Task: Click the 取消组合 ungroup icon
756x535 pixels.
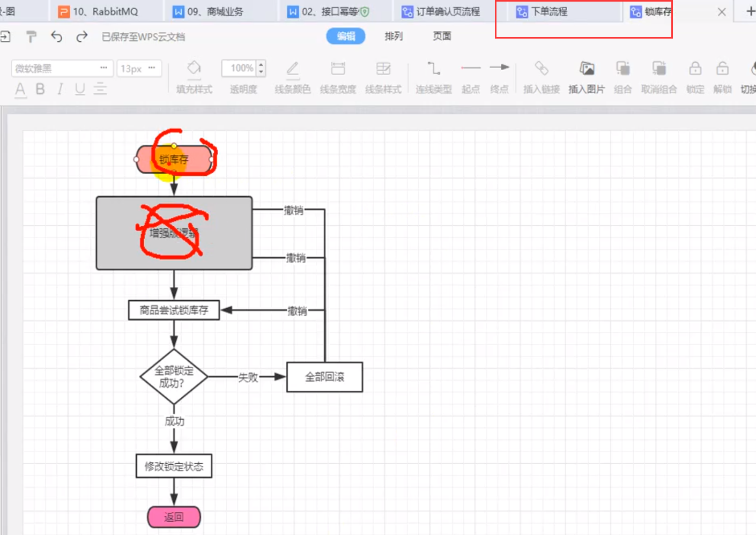Action: (659, 69)
